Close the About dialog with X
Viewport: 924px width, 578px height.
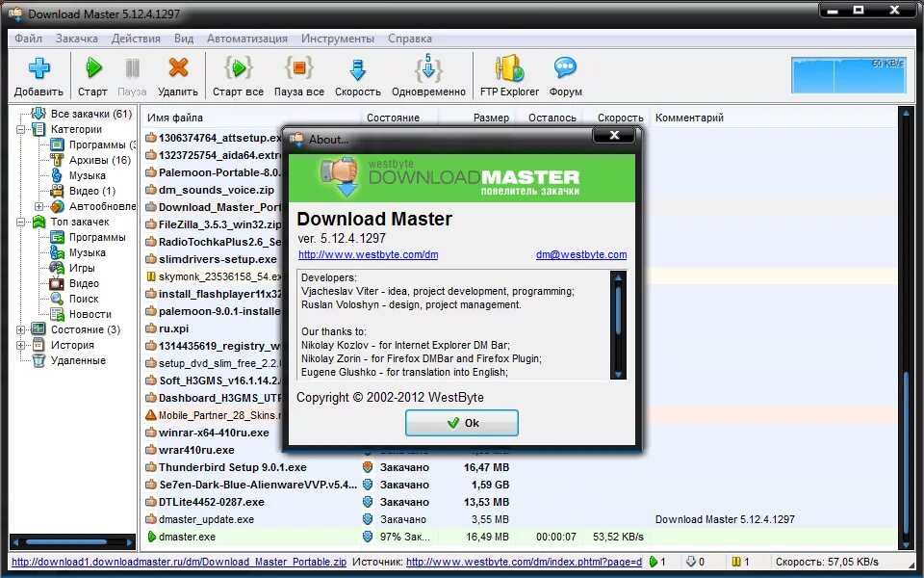tap(613, 136)
